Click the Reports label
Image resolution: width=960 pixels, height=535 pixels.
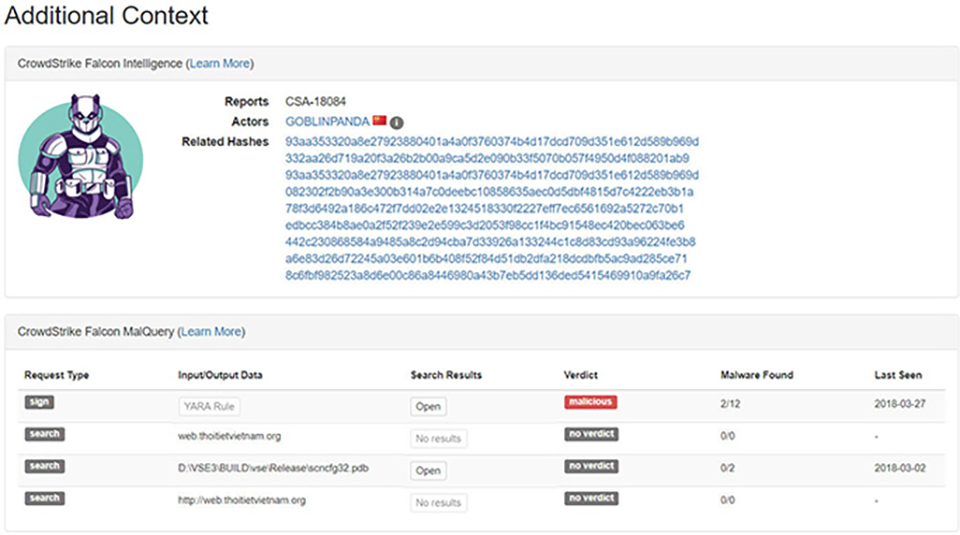pyautogui.click(x=246, y=102)
